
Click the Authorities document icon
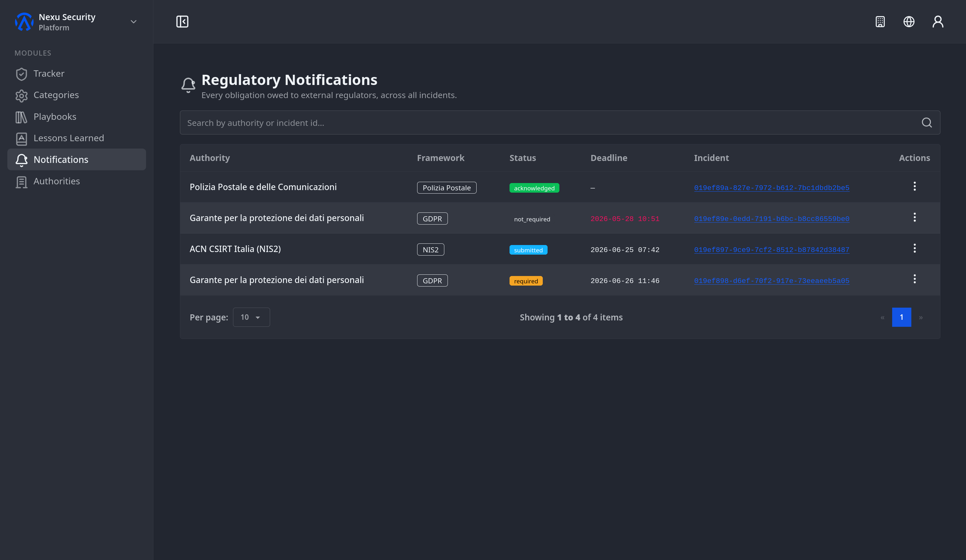click(21, 182)
